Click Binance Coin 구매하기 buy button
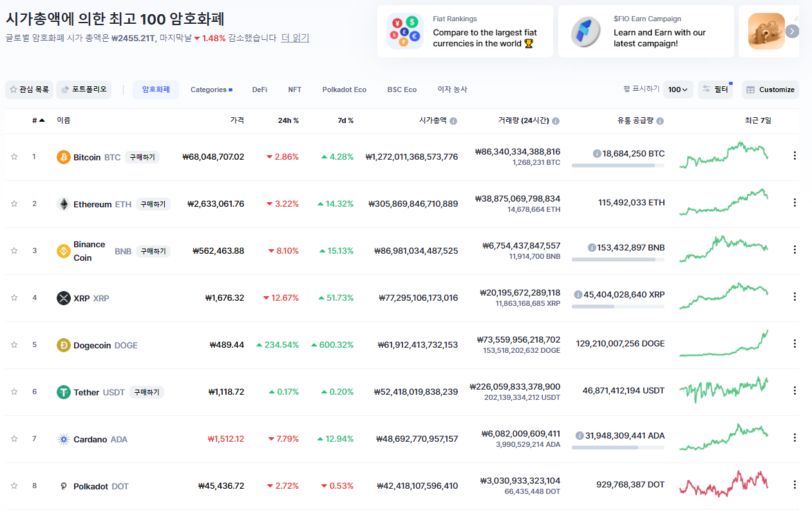812x510 pixels. 153,251
